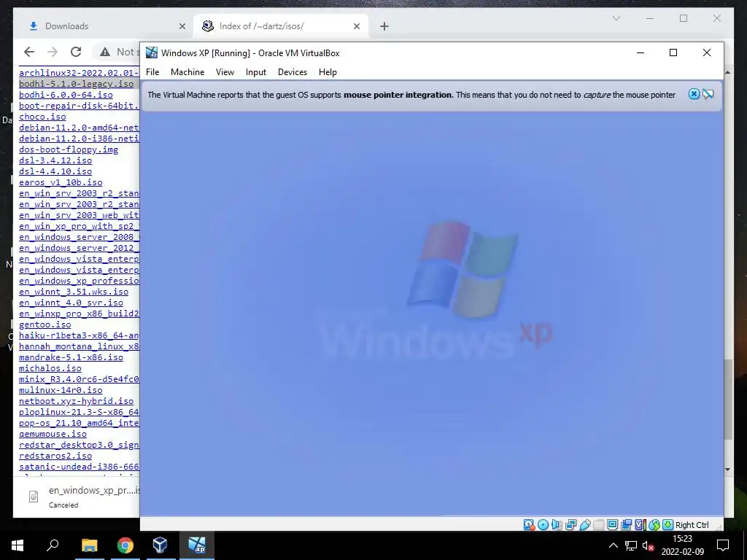This screenshot has height=560, width=747.
Task: Open Chrome tab search dropdown arrow
Action: pos(616,18)
